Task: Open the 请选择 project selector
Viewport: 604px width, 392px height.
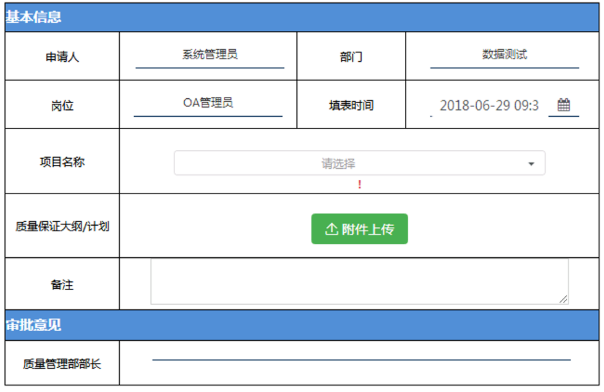Action: 359,163
